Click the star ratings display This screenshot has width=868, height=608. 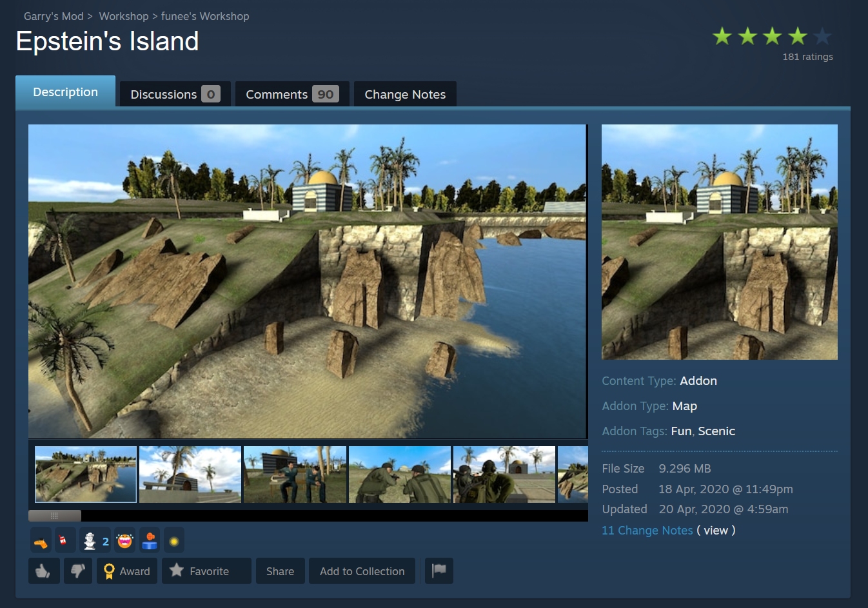point(772,36)
